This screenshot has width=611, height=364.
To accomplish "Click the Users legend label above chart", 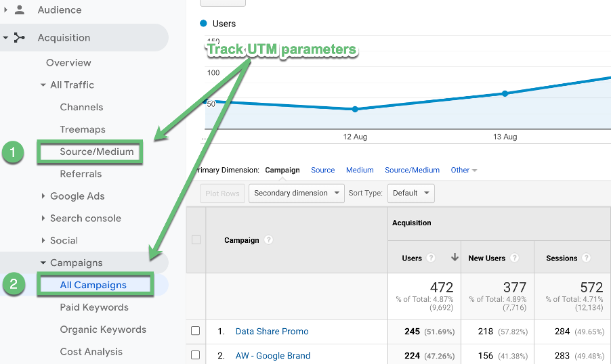I will tap(224, 24).
